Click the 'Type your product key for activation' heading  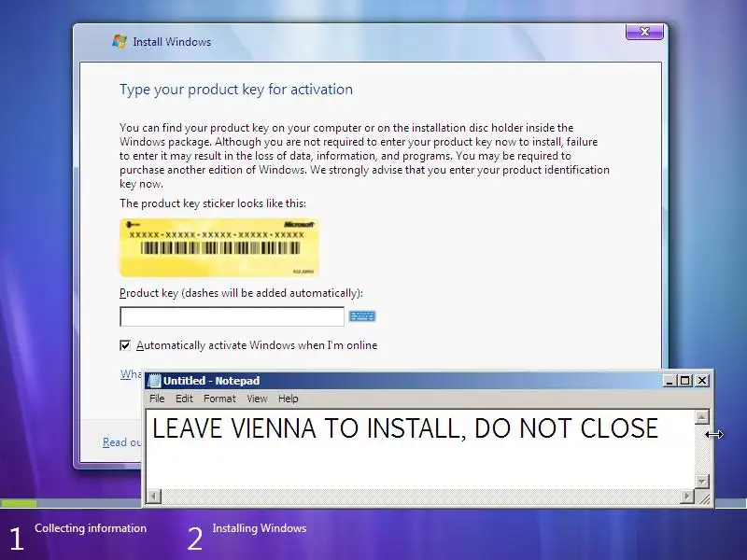[x=236, y=90]
